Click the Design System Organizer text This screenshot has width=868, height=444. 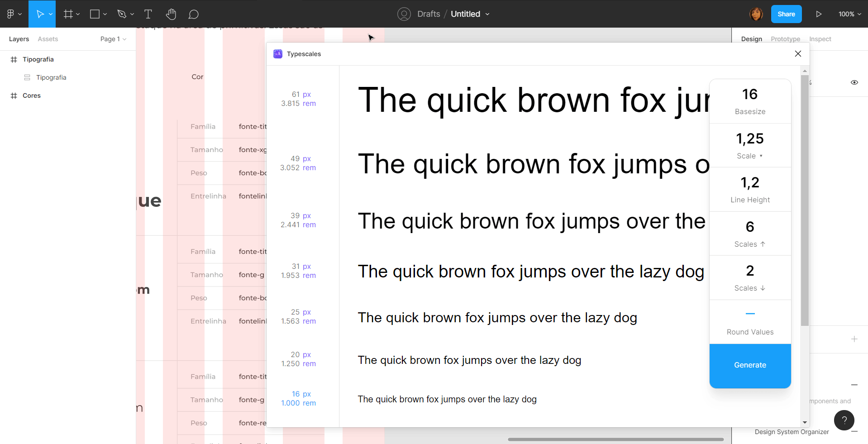pos(792,432)
